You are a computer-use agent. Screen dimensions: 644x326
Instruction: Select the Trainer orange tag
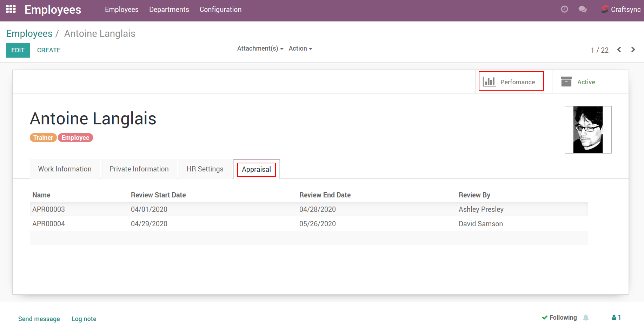(x=43, y=138)
